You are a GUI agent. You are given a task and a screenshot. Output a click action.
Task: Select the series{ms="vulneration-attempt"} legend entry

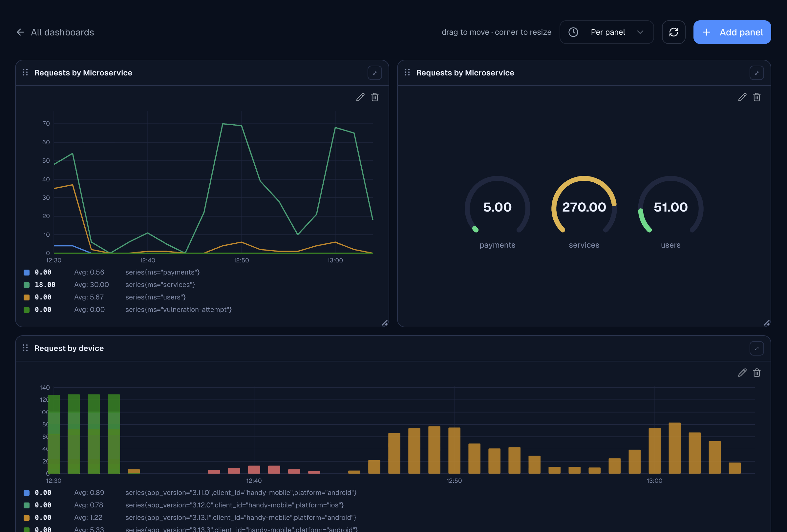pos(179,310)
